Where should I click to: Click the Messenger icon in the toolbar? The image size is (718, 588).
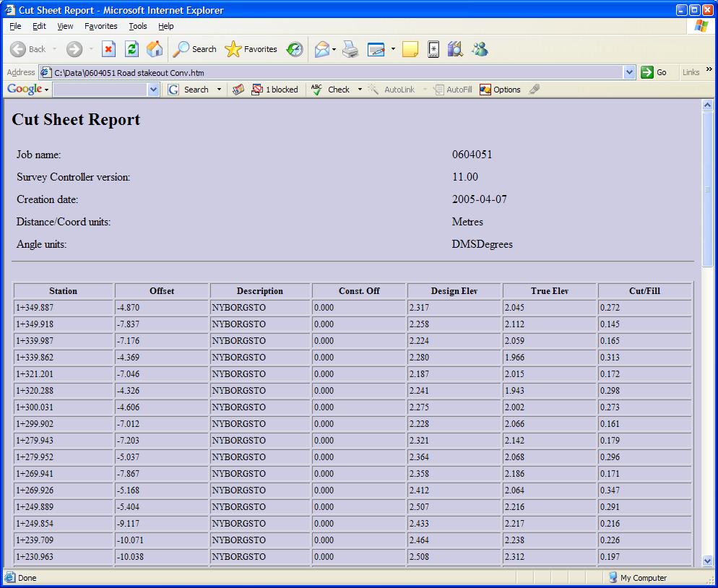[480, 49]
